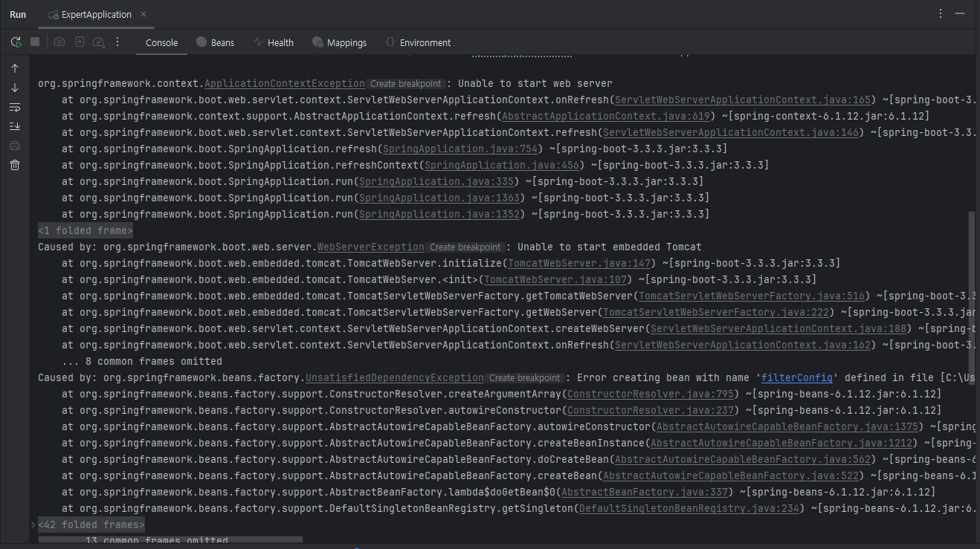Open the Health tab
The image size is (980, 549).
(x=273, y=42)
